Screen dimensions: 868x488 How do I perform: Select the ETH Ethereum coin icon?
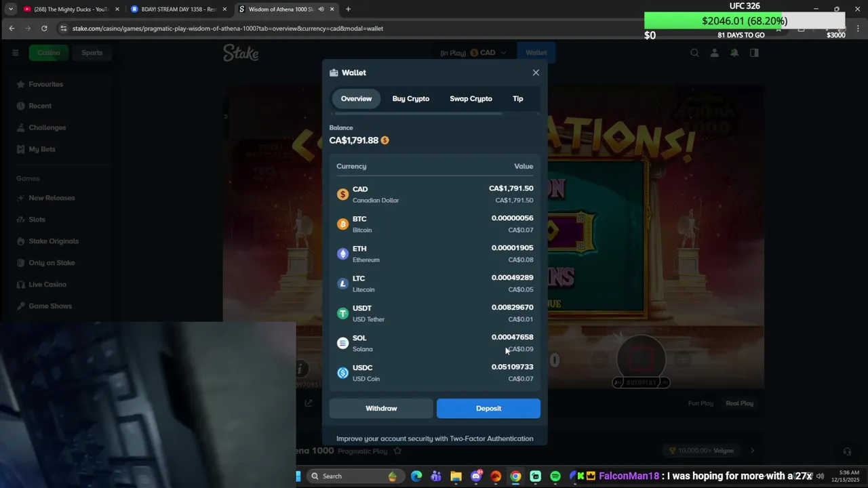pos(342,254)
